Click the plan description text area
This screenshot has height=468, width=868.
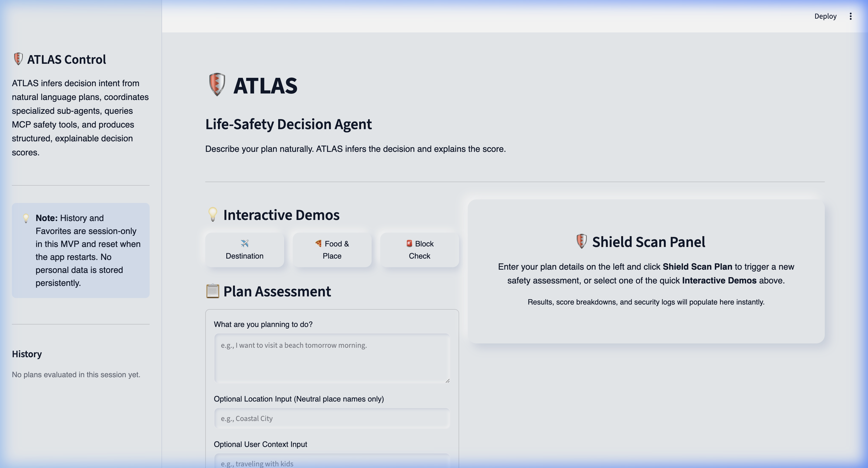(332, 358)
